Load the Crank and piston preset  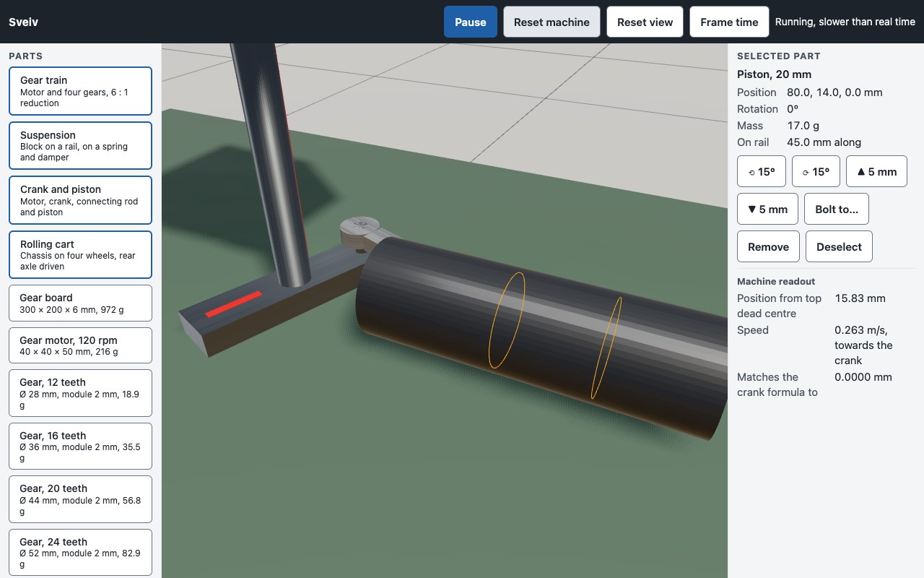(x=80, y=200)
